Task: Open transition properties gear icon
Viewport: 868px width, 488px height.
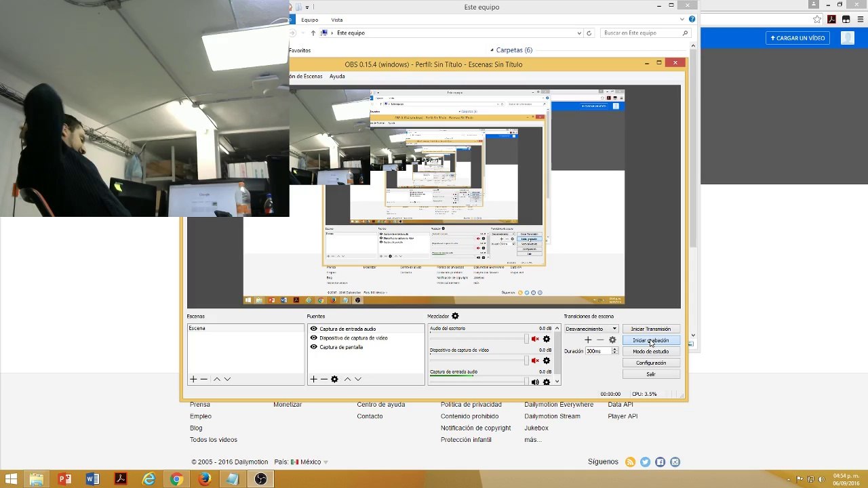Action: (x=612, y=340)
